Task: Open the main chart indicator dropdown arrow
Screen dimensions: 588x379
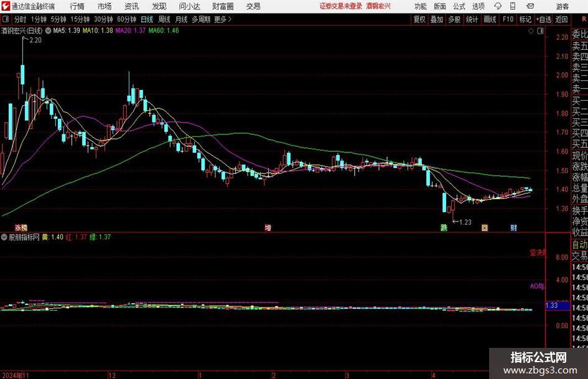Action: 48,30
